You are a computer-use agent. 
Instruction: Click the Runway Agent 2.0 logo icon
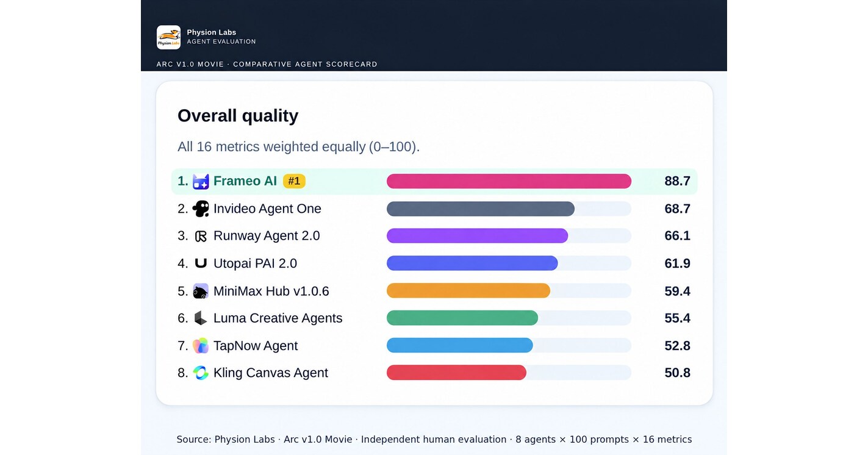(x=201, y=236)
